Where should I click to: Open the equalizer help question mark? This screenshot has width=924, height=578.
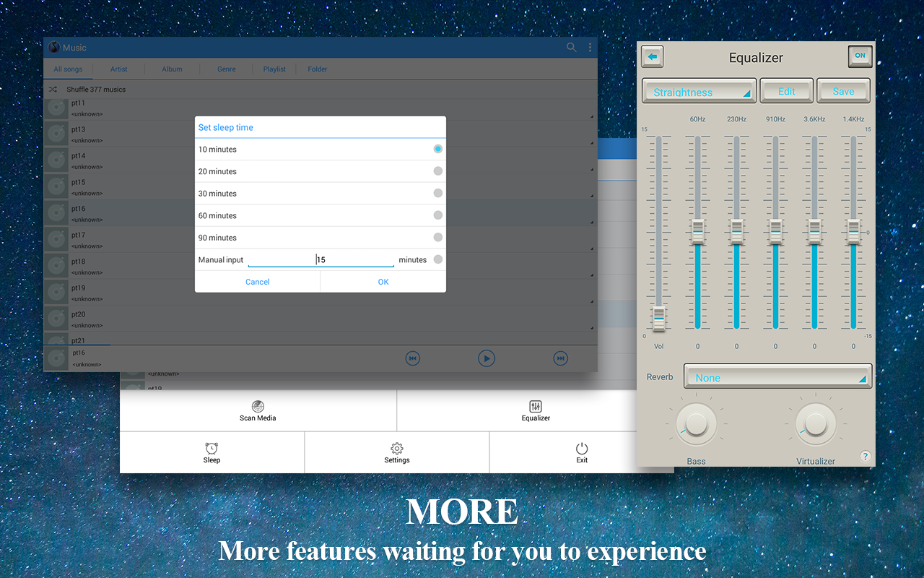pyautogui.click(x=866, y=456)
